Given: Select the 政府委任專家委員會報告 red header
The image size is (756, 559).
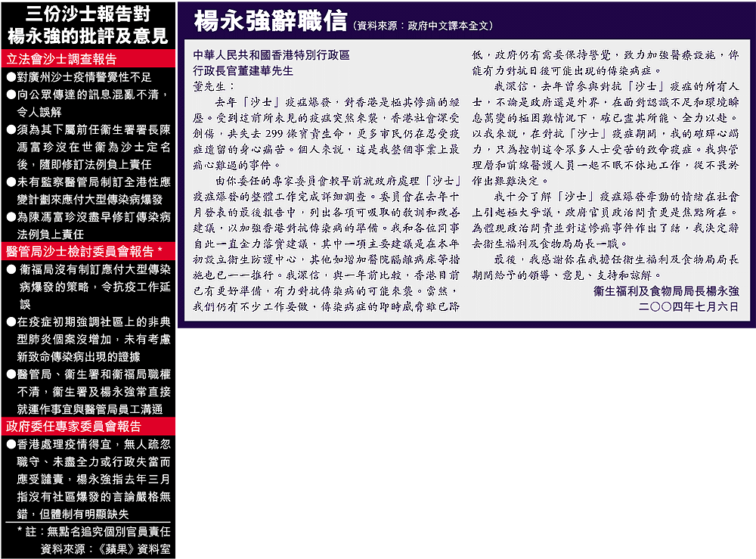Looking at the screenshot, I should (x=73, y=427).
